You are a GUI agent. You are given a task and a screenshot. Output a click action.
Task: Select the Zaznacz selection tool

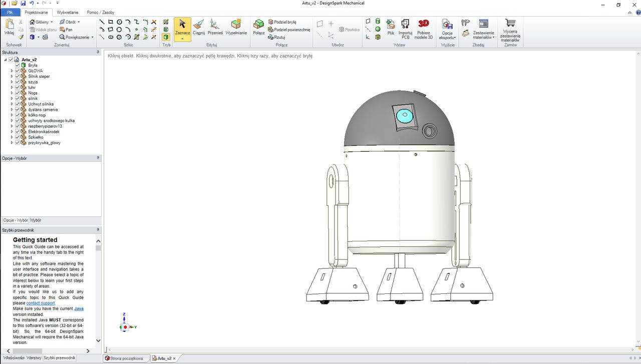(x=182, y=29)
